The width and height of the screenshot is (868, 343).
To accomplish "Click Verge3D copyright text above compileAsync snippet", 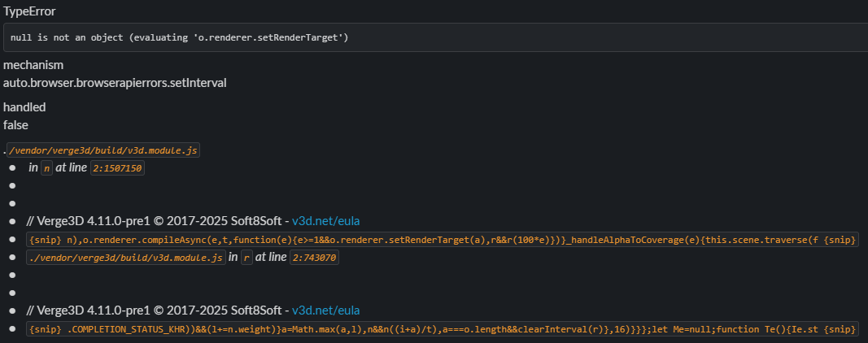I will click(158, 221).
